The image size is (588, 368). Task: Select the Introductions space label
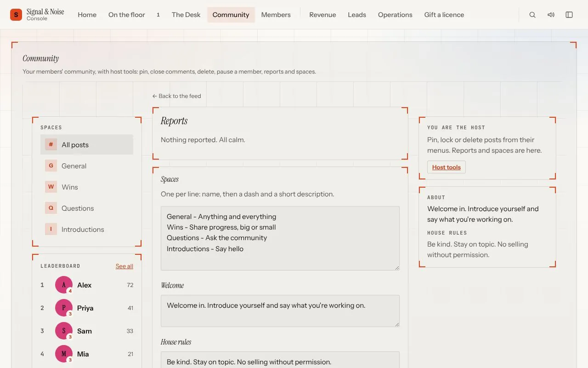point(83,229)
